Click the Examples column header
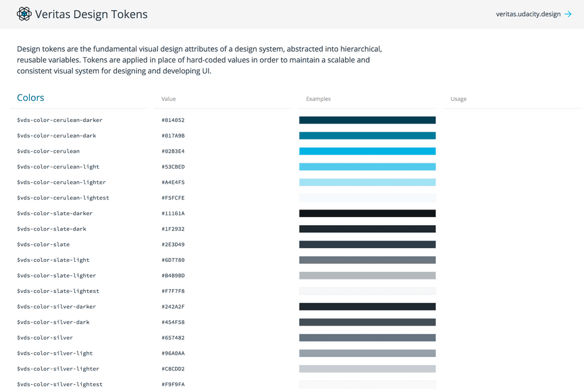This screenshot has width=584, height=392. (318, 99)
